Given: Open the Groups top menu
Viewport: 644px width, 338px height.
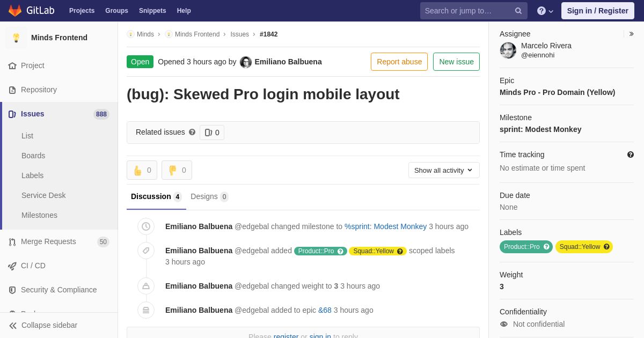Looking at the screenshot, I should (116, 11).
